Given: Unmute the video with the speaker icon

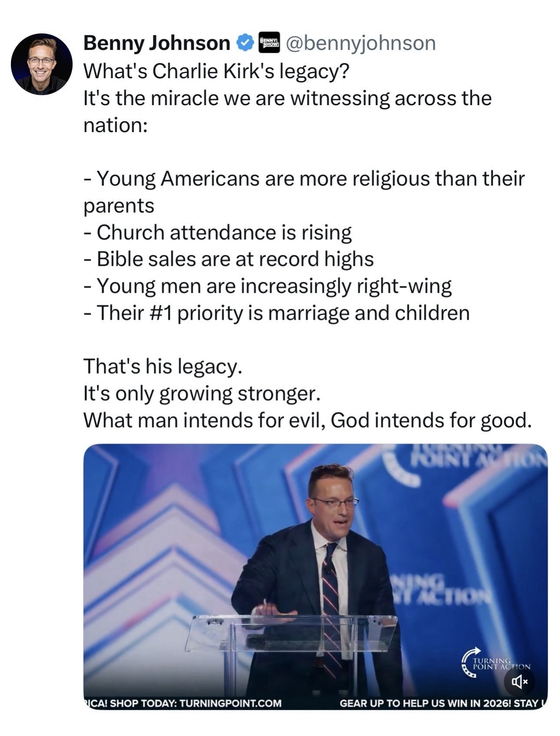Looking at the screenshot, I should 519,681.
